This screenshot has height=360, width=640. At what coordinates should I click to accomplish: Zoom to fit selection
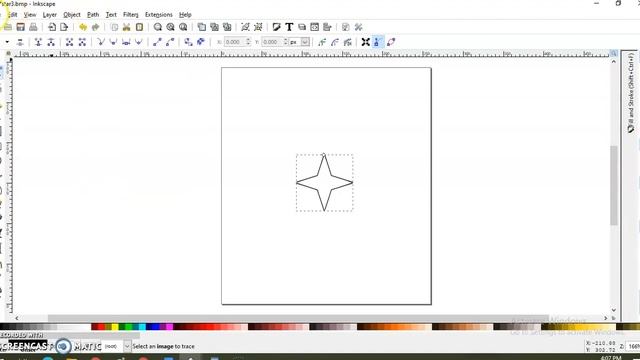click(158, 27)
